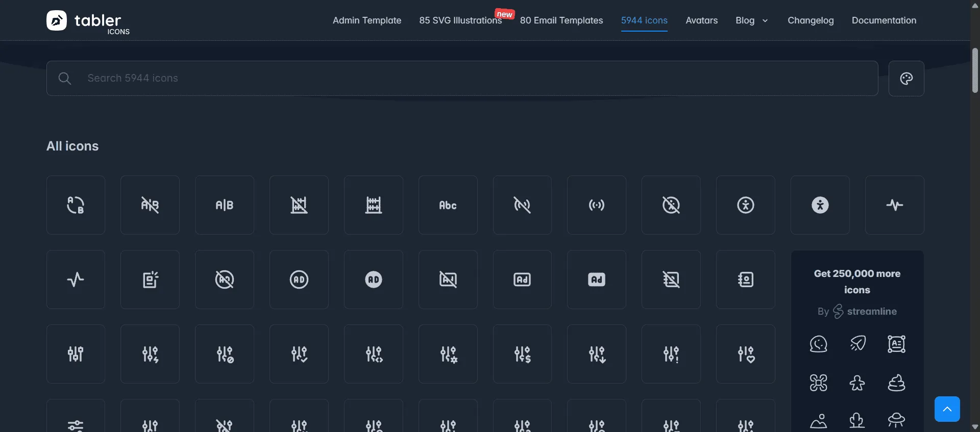Click the scrollbar down arrow
This screenshot has height=432, width=980.
pyautogui.click(x=975, y=427)
